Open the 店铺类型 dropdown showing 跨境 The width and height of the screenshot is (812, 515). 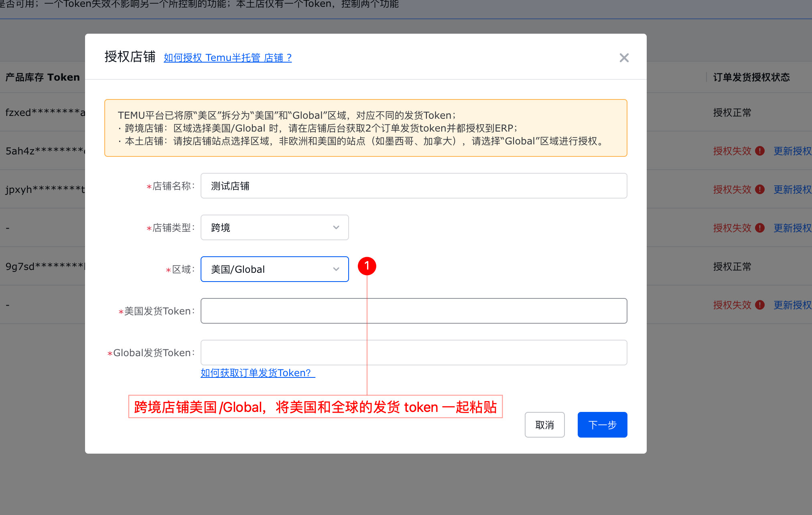point(274,227)
